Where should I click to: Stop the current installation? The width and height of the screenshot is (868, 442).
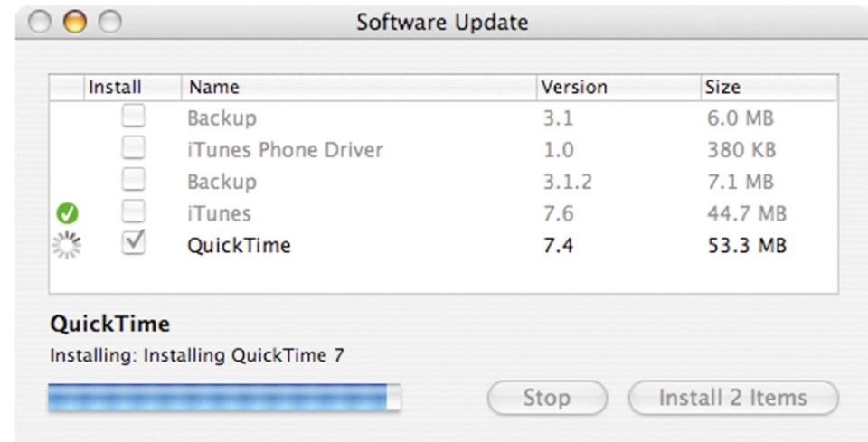pos(547,398)
